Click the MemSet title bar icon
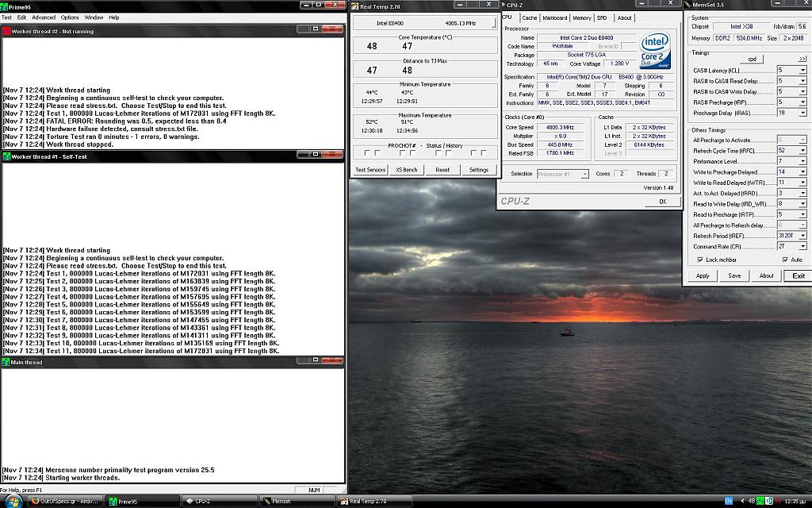The height and width of the screenshot is (508, 812). pyautogui.click(x=688, y=5)
